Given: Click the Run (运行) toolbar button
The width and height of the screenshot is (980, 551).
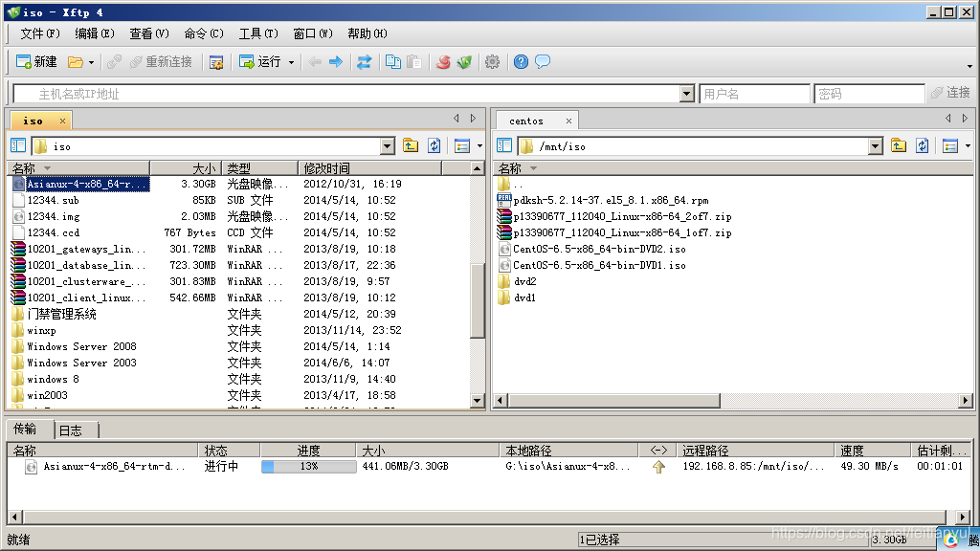Looking at the screenshot, I should click(x=260, y=62).
